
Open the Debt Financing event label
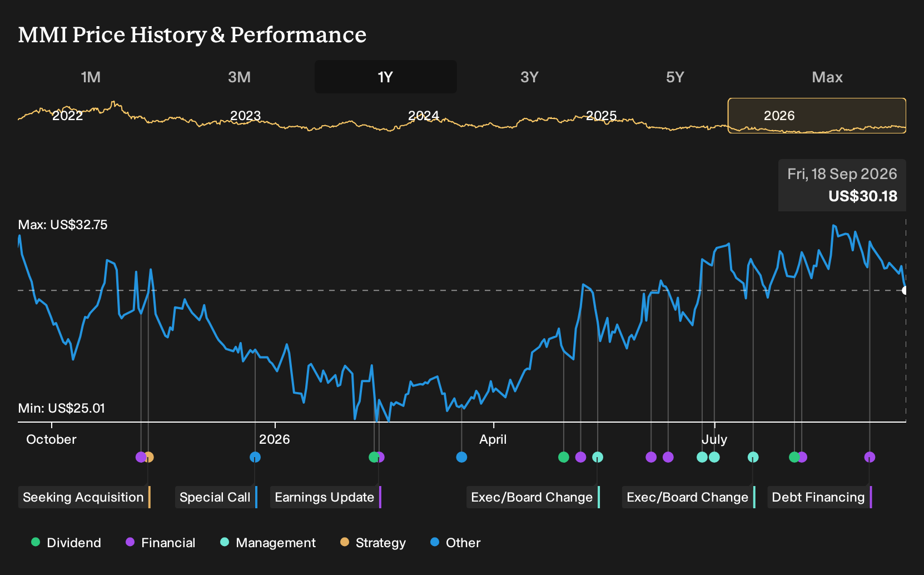[x=819, y=497]
